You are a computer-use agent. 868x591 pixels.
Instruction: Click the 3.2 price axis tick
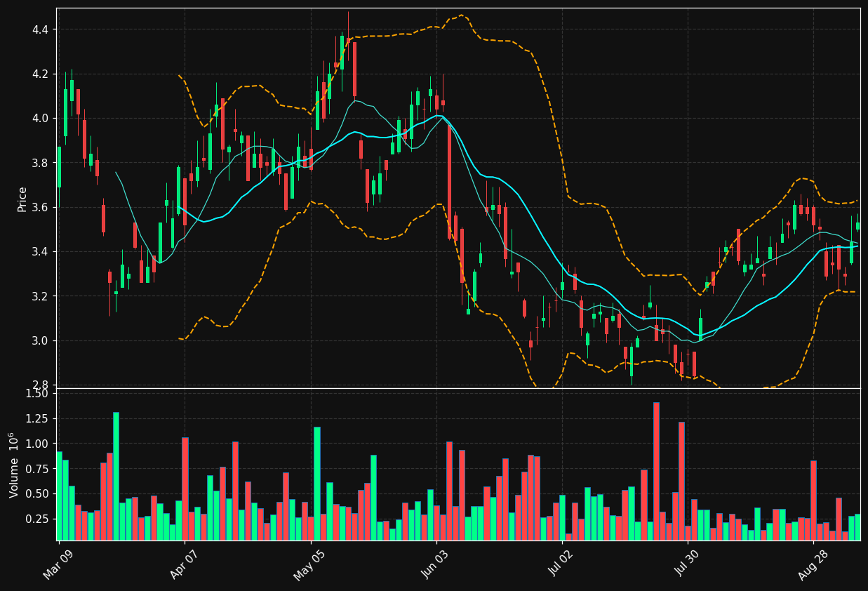[x=39, y=296]
